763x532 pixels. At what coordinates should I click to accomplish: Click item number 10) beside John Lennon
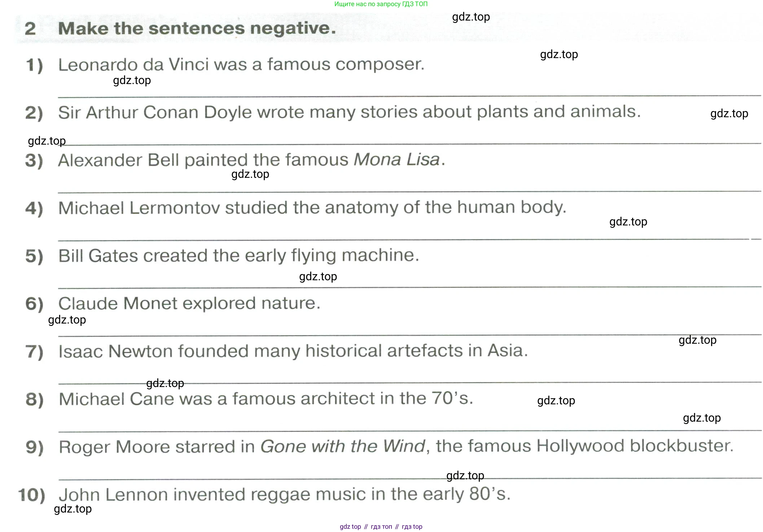(x=32, y=495)
